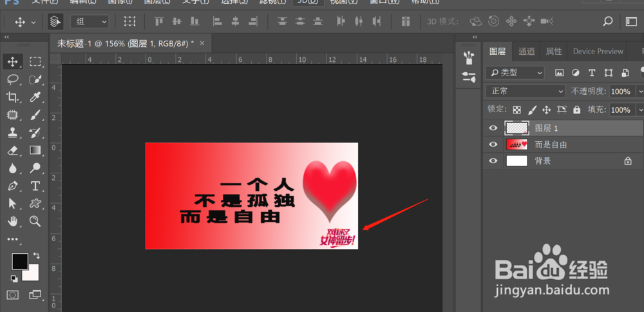The height and width of the screenshot is (312, 644).
Task: Select the Eraser tool
Action: tap(12, 150)
